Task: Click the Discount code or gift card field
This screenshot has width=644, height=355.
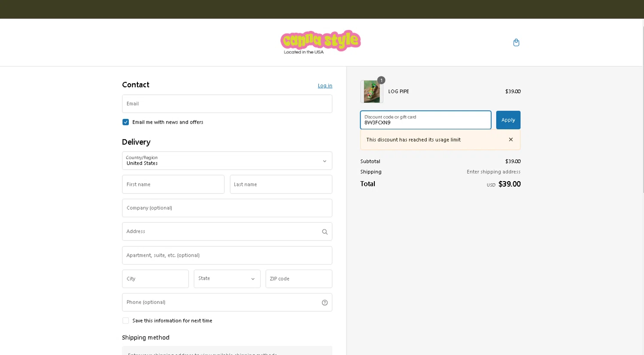Action: [x=425, y=120]
